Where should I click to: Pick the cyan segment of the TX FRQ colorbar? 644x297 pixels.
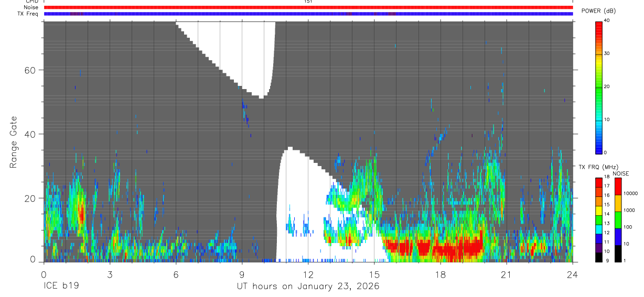click(598, 228)
